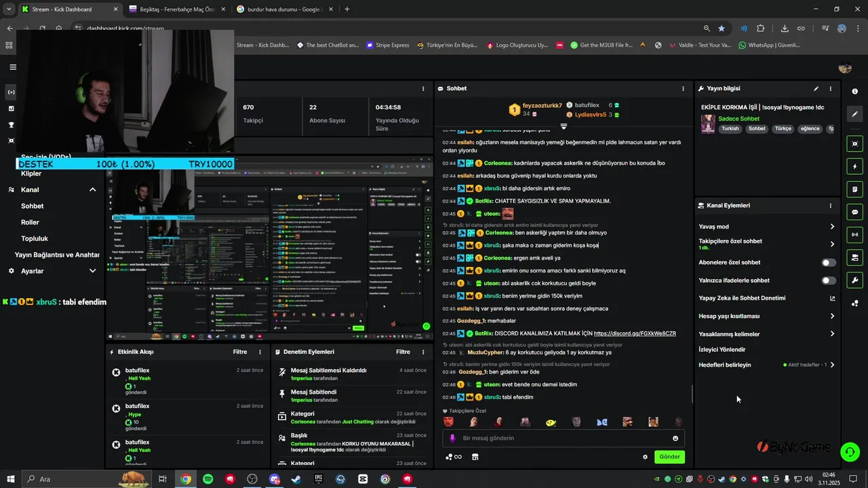
Task: Open Kanal Eylemleri panel three-dot menu
Action: point(830,205)
